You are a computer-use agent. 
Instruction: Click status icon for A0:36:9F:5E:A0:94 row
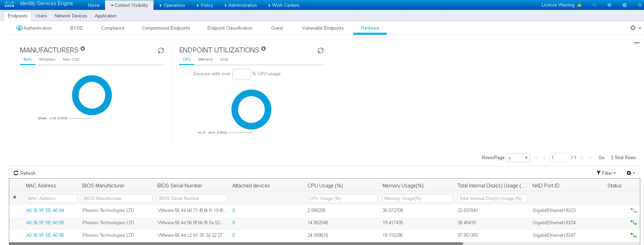pyautogui.click(x=633, y=211)
